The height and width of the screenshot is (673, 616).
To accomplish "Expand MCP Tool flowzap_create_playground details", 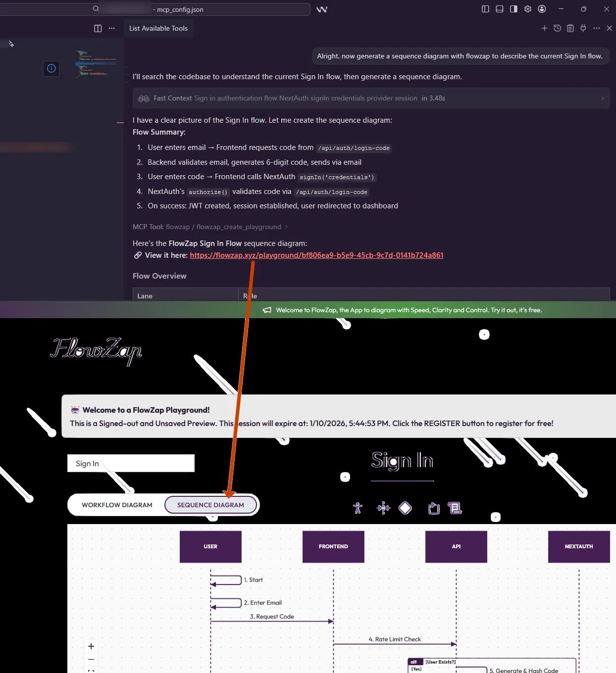I will [x=210, y=227].
